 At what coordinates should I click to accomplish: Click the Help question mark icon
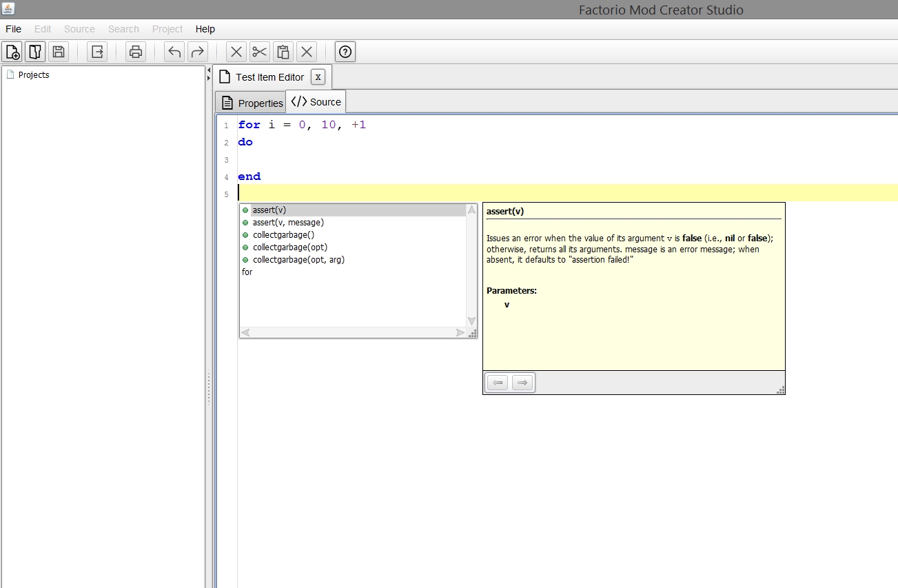click(x=345, y=52)
